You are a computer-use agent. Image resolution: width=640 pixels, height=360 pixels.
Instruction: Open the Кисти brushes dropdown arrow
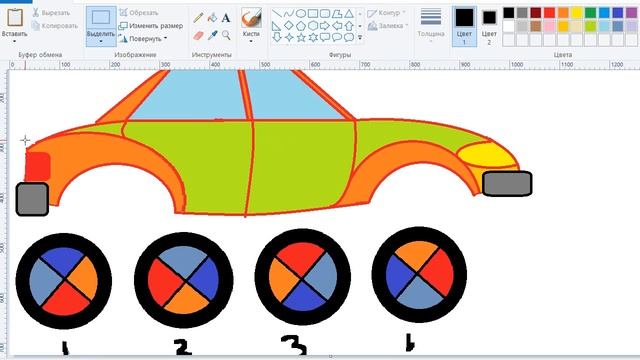pos(251,41)
